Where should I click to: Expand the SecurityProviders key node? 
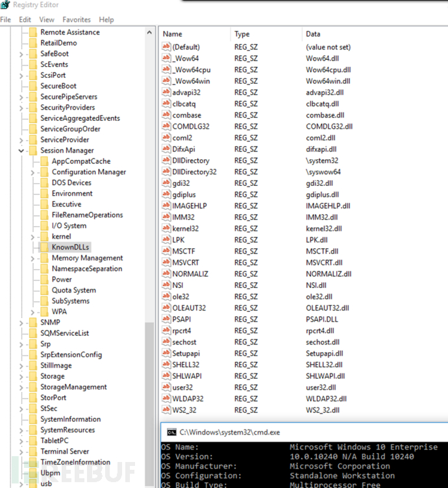pos(21,108)
